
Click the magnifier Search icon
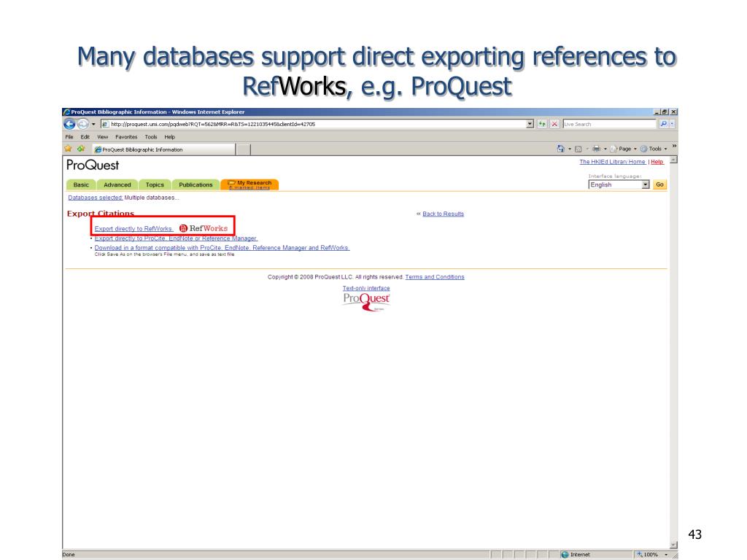pos(663,124)
